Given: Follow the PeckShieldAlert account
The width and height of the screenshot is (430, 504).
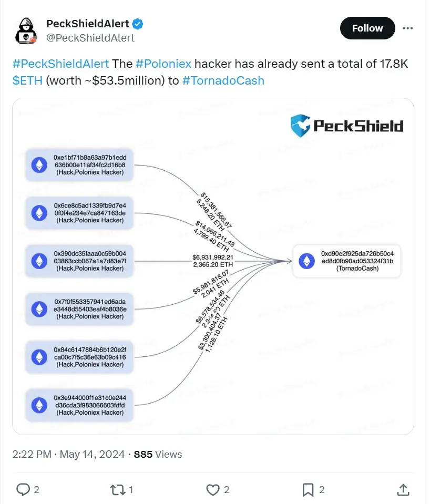Looking at the screenshot, I should (x=367, y=28).
